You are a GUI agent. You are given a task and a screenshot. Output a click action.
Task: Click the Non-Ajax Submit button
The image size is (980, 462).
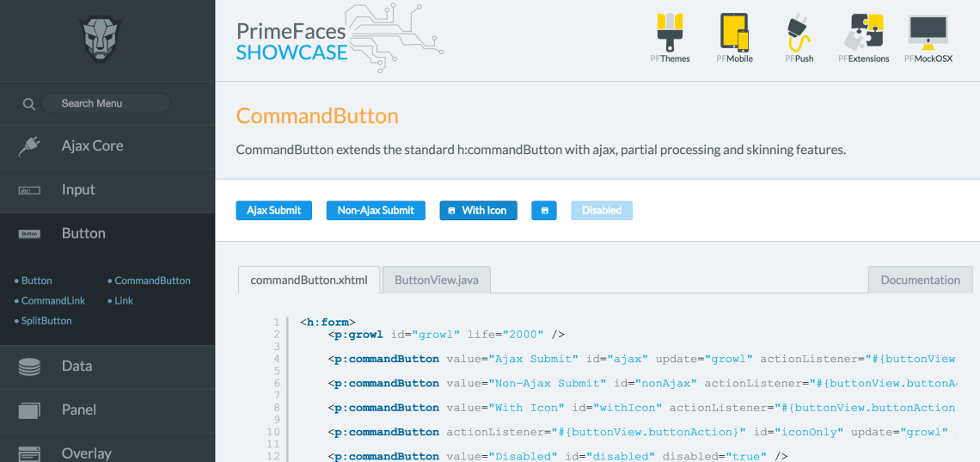click(376, 211)
